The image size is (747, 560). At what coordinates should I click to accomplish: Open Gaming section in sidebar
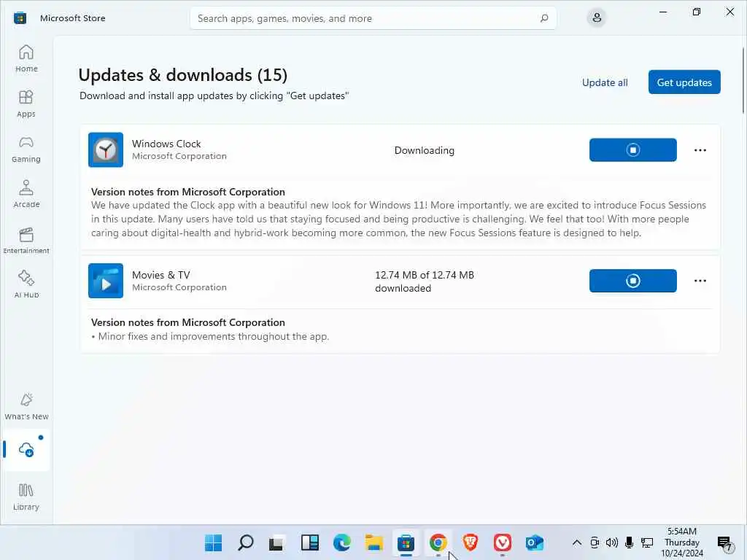(26, 149)
